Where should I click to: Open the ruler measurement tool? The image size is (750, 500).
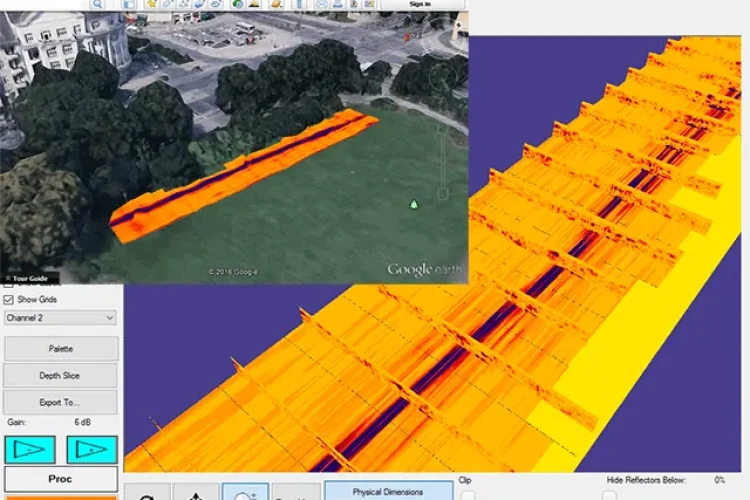(299, 4)
